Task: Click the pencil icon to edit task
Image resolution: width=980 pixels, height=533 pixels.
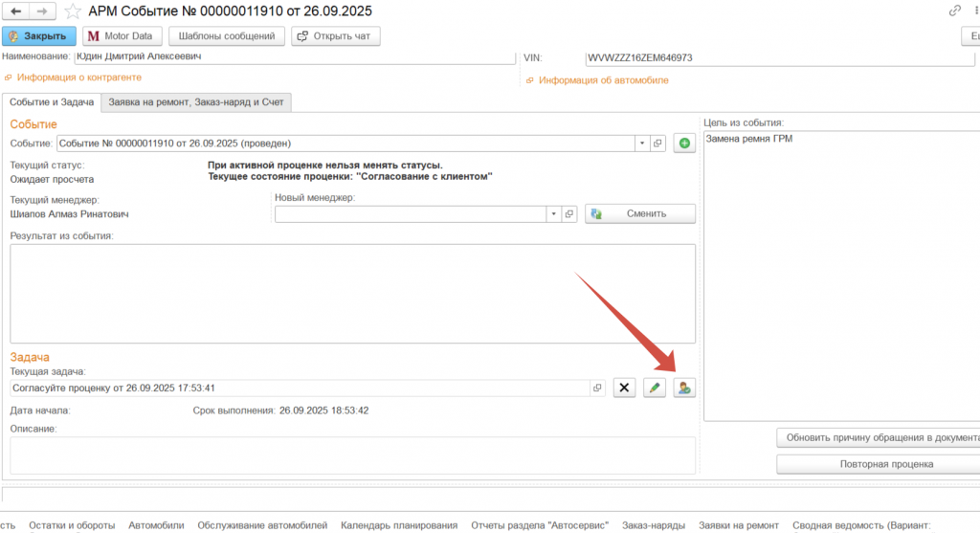Action: 655,388
